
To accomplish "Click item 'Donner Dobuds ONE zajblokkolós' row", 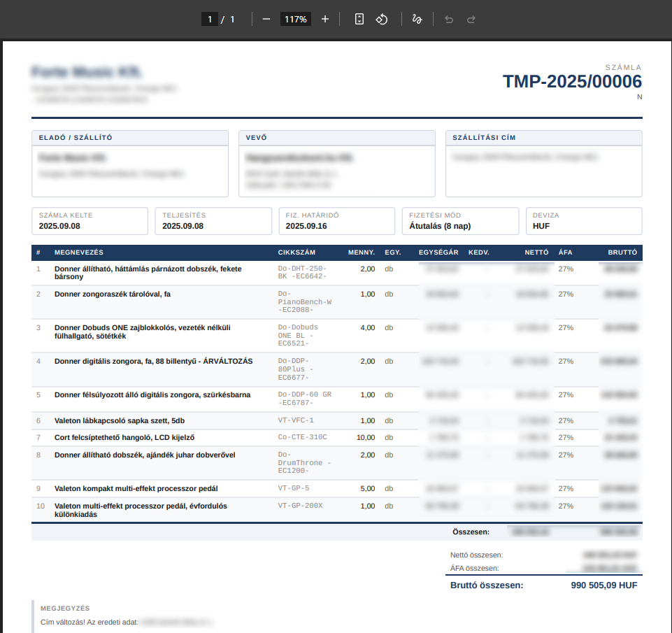I will click(142, 332).
